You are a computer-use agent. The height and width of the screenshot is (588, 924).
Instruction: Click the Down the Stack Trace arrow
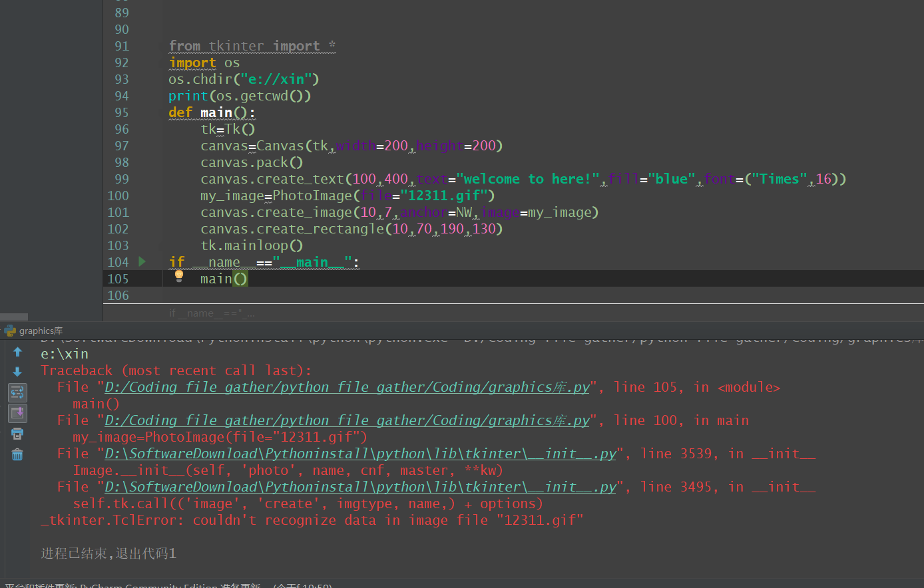(17, 372)
